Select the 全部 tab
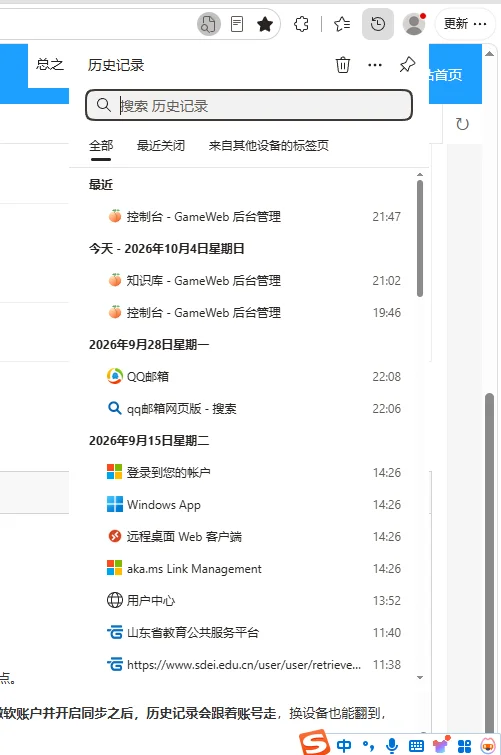Screen dimensions: 501x755 point(101,146)
